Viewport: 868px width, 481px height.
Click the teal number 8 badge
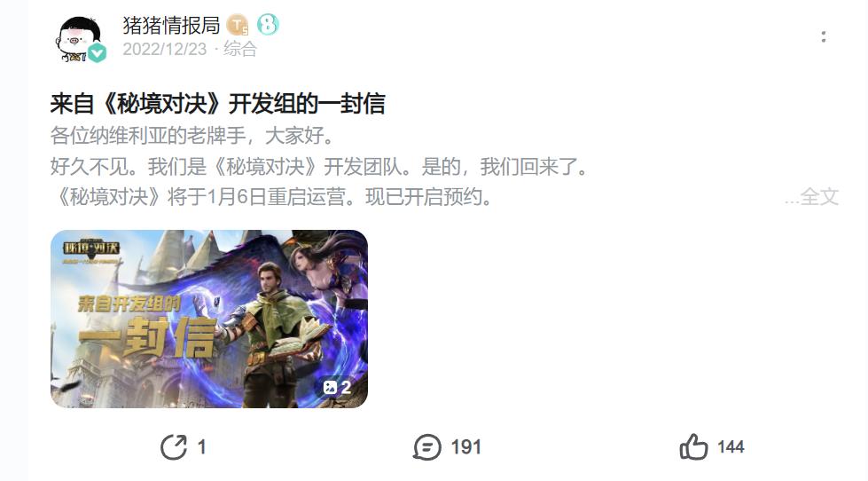click(268, 24)
